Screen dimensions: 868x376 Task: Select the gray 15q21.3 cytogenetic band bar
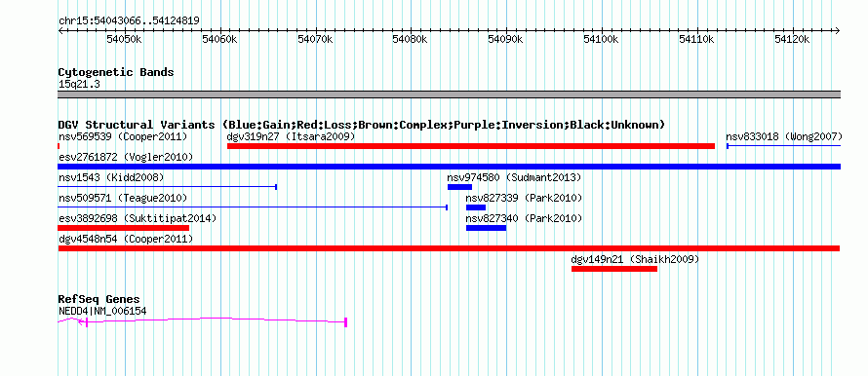click(449, 94)
